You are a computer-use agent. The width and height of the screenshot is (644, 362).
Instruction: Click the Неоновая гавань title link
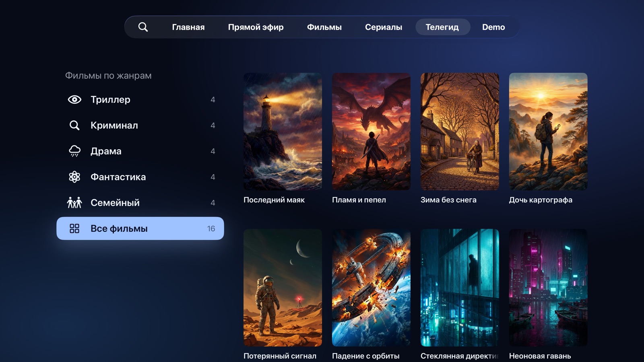pos(540,356)
